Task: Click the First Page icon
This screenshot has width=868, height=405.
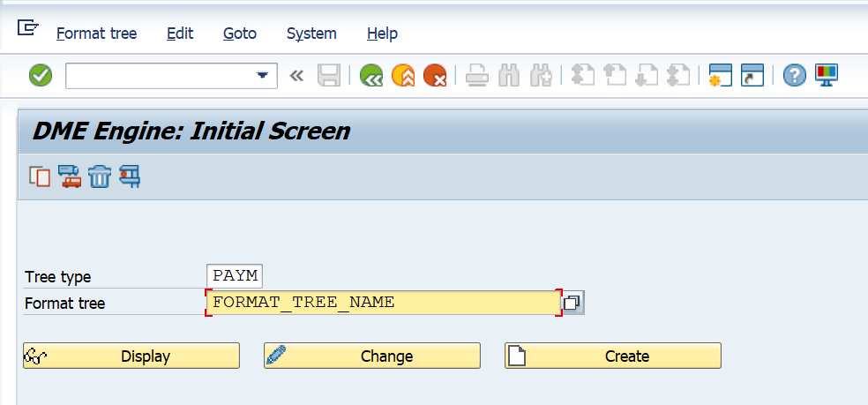Action: [x=582, y=75]
